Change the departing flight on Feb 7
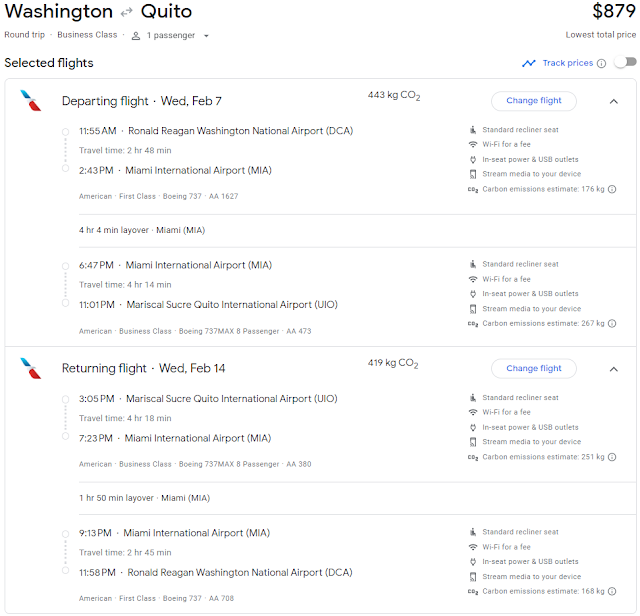 (x=534, y=100)
